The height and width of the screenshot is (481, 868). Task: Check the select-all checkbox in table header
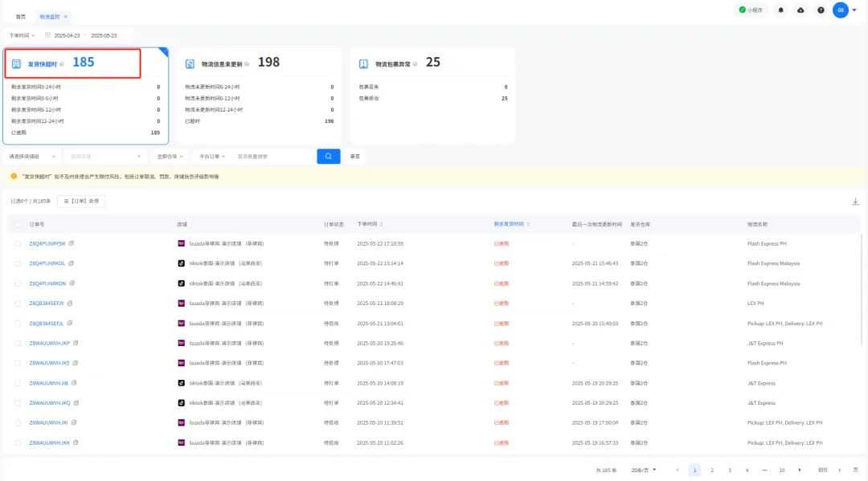point(18,224)
